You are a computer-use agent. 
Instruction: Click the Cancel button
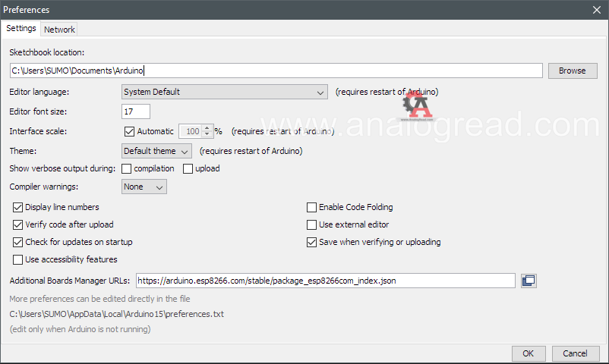(x=576, y=353)
